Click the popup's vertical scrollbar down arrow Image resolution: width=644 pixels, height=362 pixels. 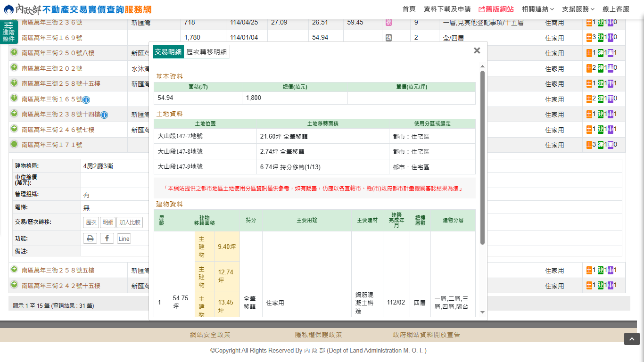[x=482, y=312]
